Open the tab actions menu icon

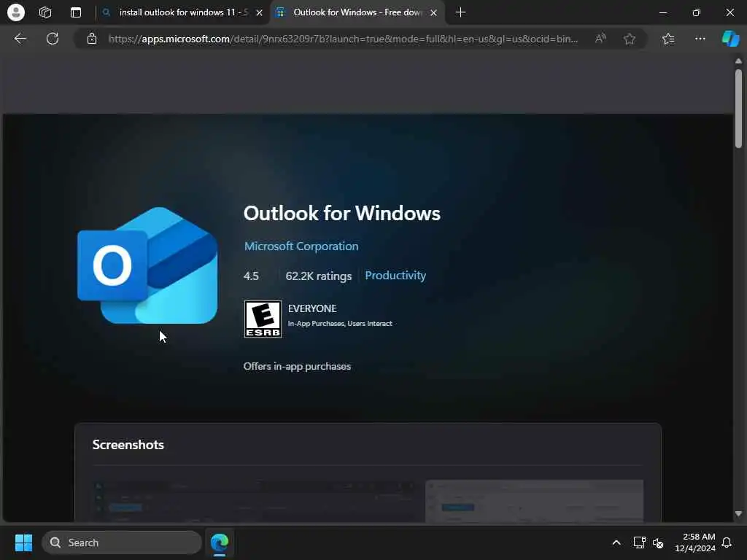click(x=76, y=12)
